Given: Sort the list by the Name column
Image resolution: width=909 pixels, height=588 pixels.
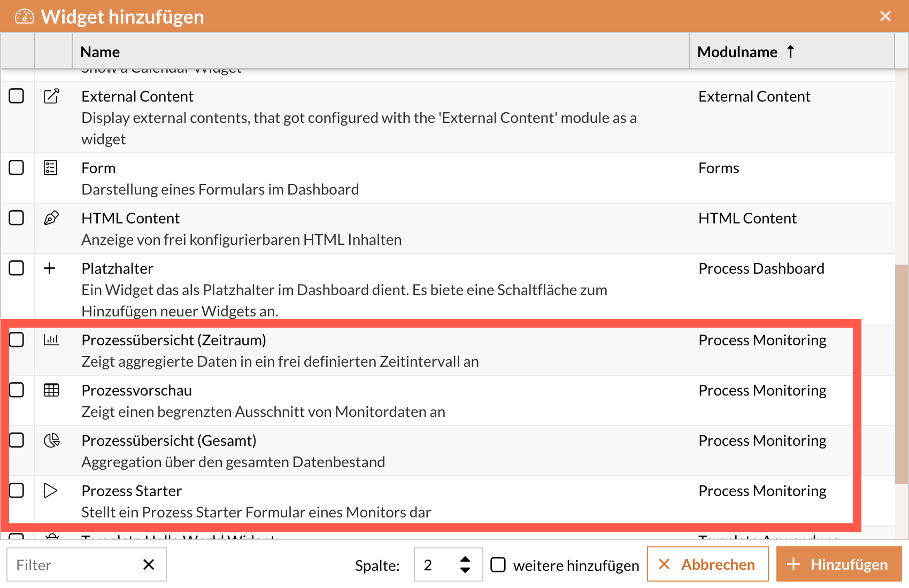Looking at the screenshot, I should pos(100,51).
